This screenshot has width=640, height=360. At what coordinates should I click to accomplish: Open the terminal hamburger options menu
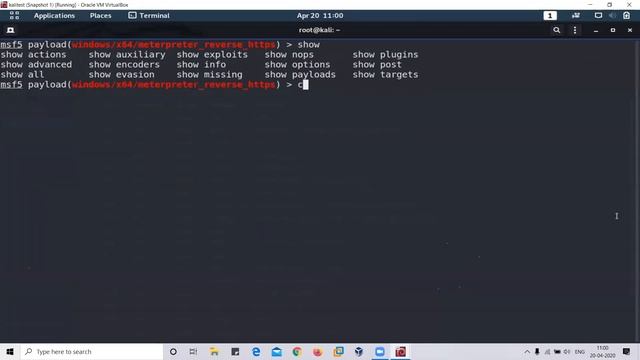575,30
